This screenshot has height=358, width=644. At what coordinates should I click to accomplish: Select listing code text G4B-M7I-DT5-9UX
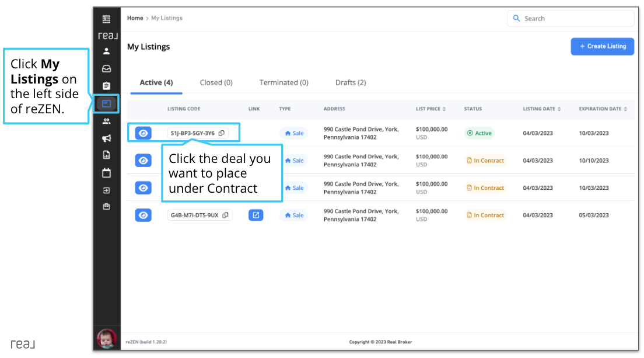[194, 215]
